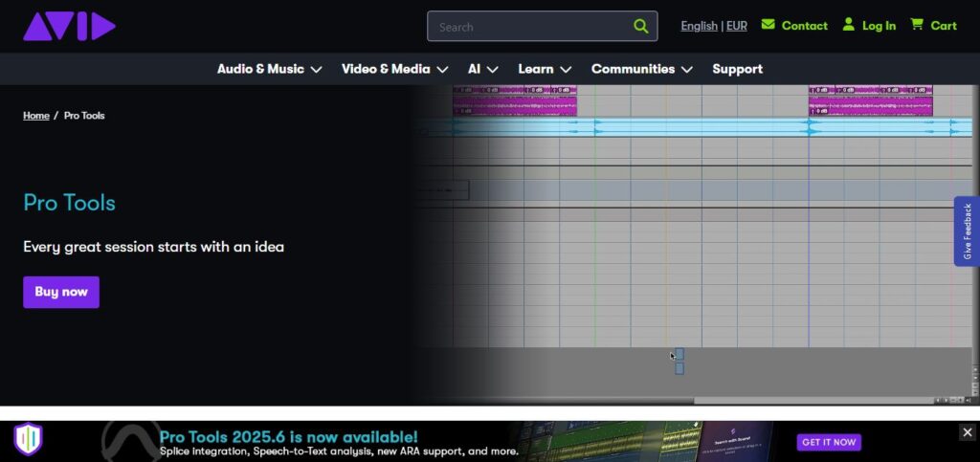Screen dimensions: 980x462
Task: Open the Give Feedback side tab
Action: tap(967, 231)
